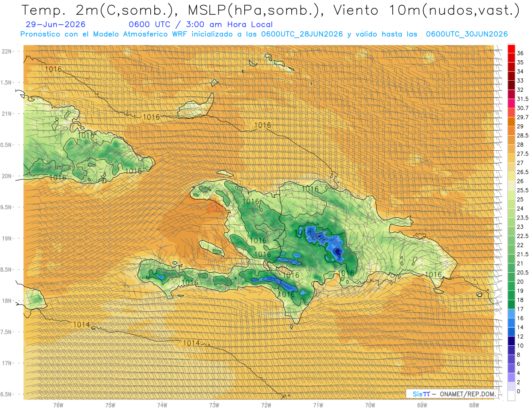Click the legend value '27.5'
The image size is (532, 411).
click(x=523, y=154)
